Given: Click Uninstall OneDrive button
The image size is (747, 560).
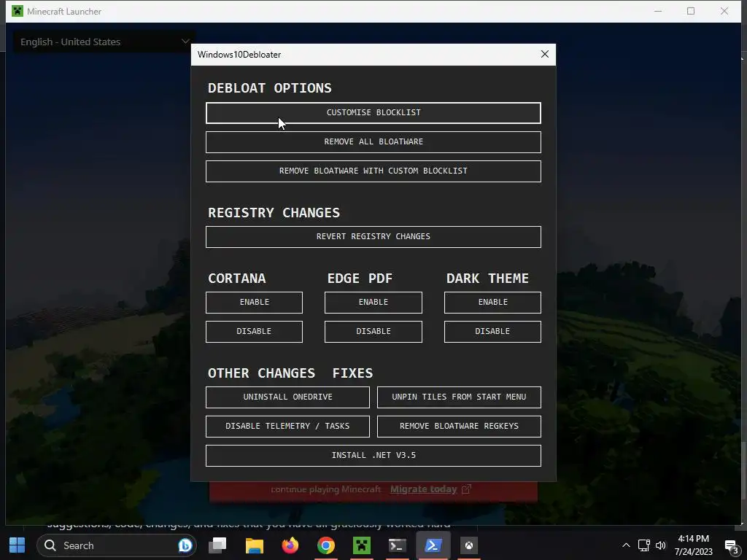Looking at the screenshot, I should coord(287,397).
